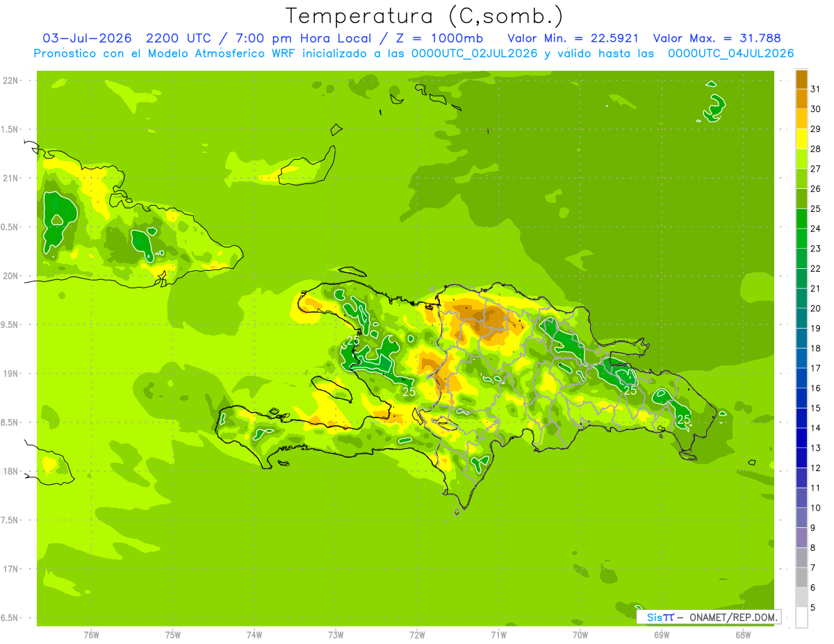Click longitude label "76W"
The height and width of the screenshot is (644, 834).
click(91, 635)
